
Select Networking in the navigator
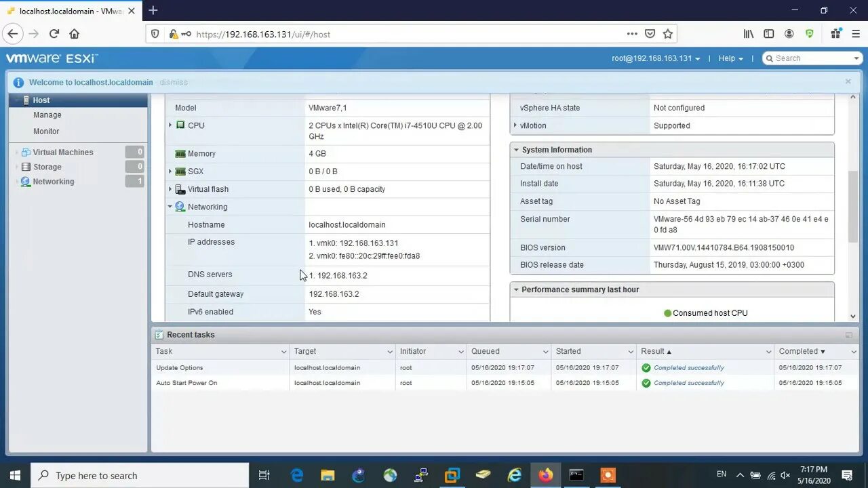click(x=54, y=182)
